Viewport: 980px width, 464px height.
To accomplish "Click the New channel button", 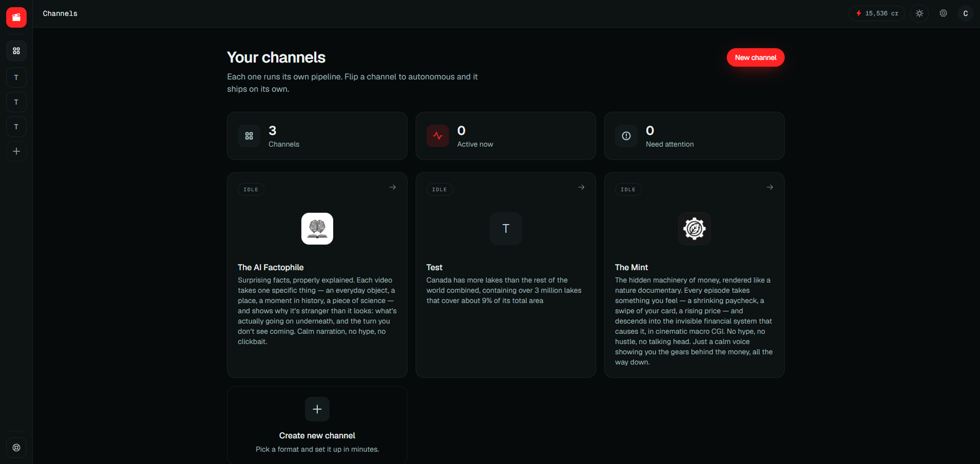I will point(756,57).
